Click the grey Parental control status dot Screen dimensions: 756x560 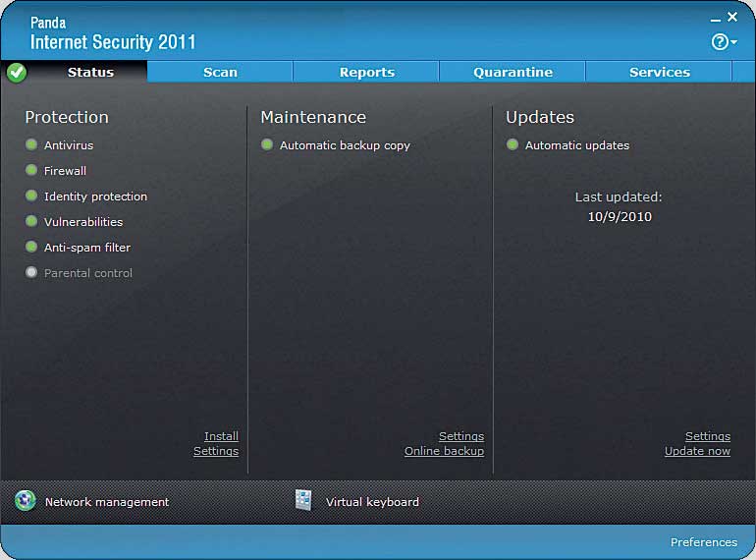pos(31,272)
